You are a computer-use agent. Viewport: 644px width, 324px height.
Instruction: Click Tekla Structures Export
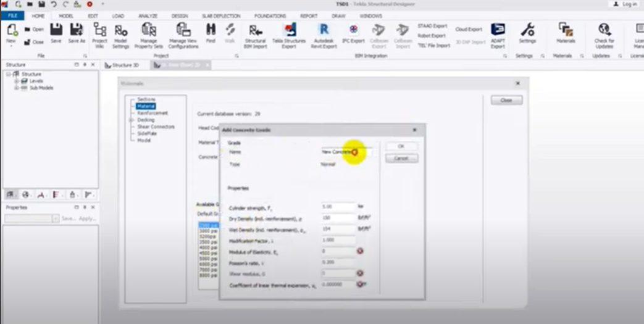(290, 36)
